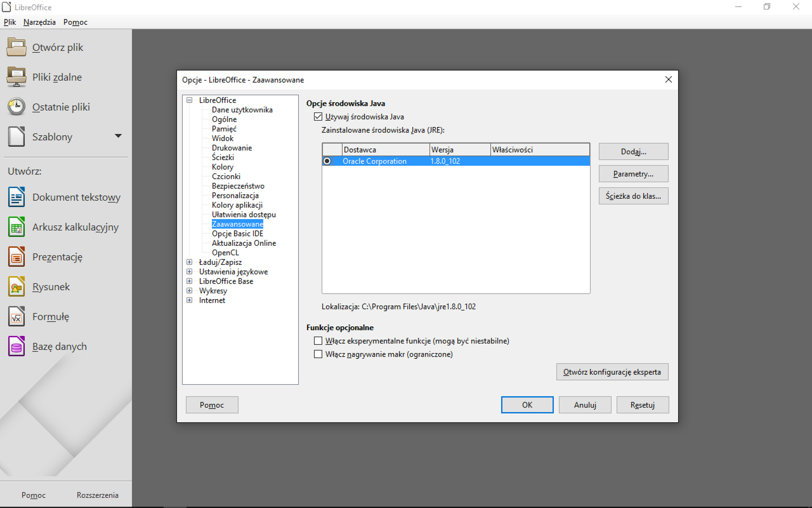Select 'Czcionki' in options tree
Viewport: 812px width, 508px height.
coord(226,176)
